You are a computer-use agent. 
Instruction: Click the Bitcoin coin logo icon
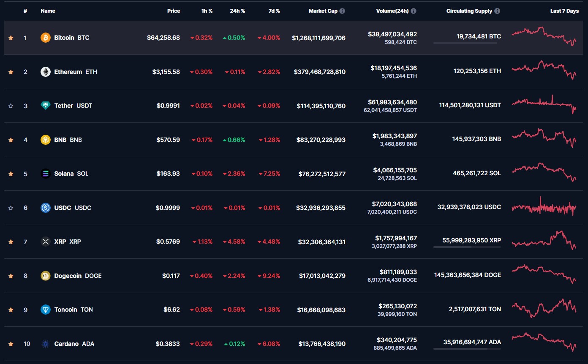click(x=45, y=38)
